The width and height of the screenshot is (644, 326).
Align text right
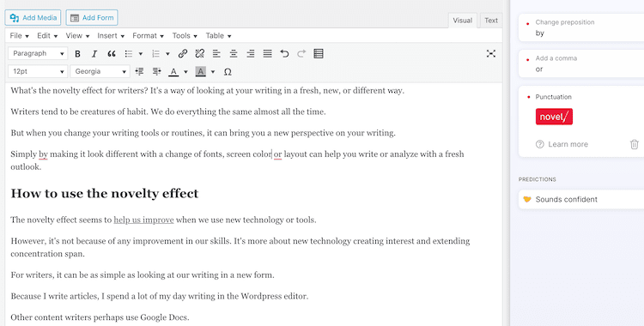click(251, 54)
